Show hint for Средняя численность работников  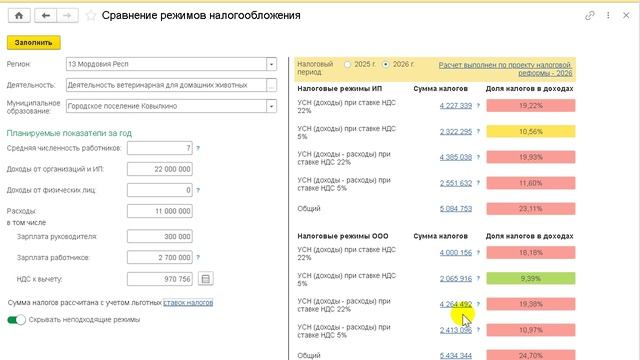click(198, 148)
